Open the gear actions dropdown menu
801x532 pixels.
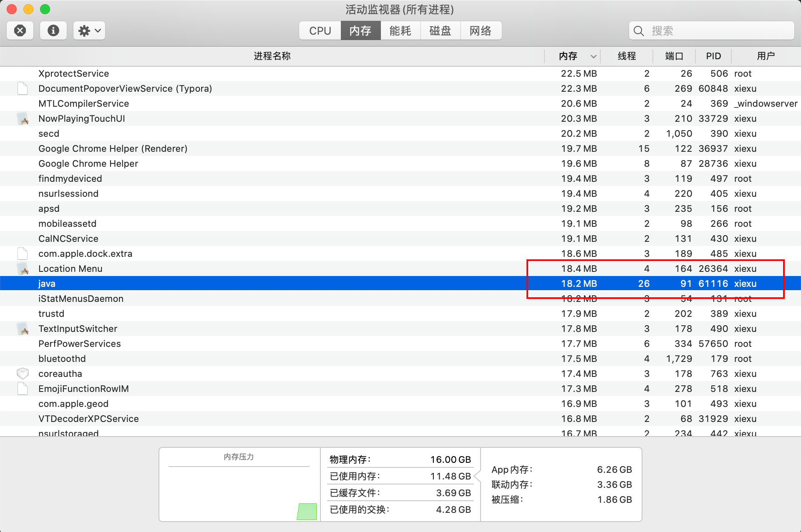(x=89, y=30)
